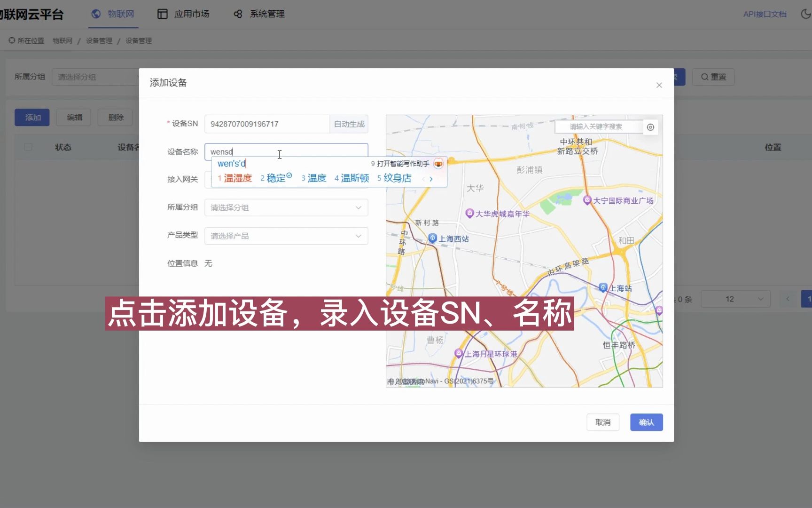Select IME candidate 温度

(x=313, y=178)
